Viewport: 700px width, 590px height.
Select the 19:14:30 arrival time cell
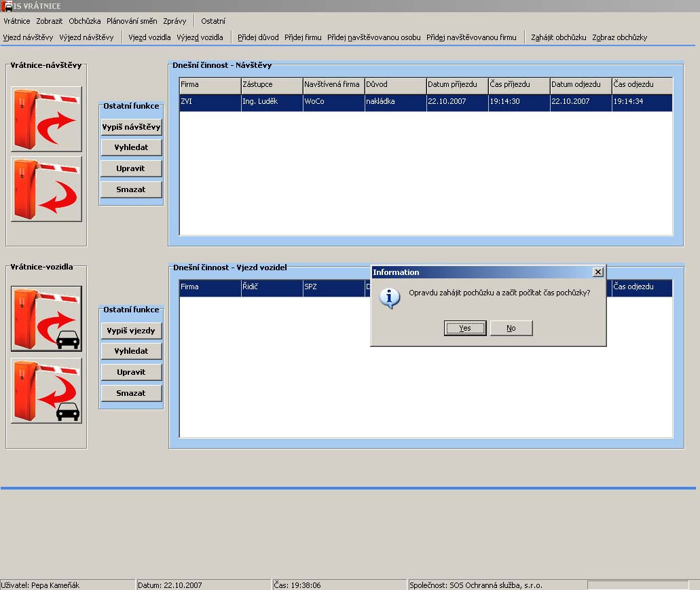(x=519, y=103)
